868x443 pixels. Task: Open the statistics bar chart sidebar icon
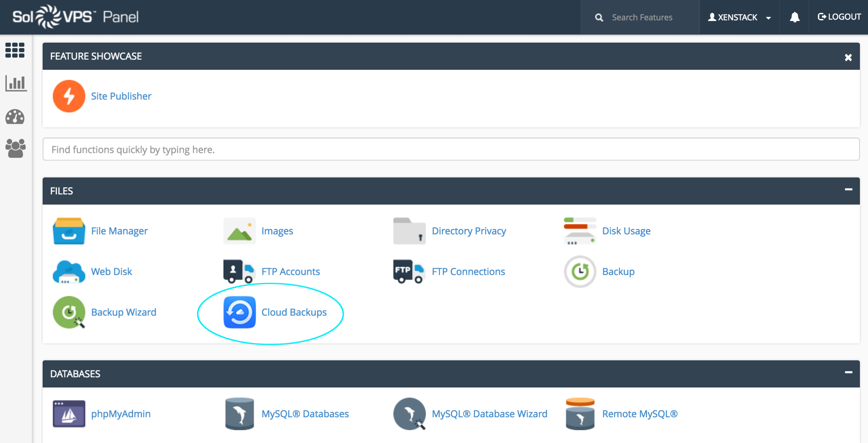[x=16, y=83]
